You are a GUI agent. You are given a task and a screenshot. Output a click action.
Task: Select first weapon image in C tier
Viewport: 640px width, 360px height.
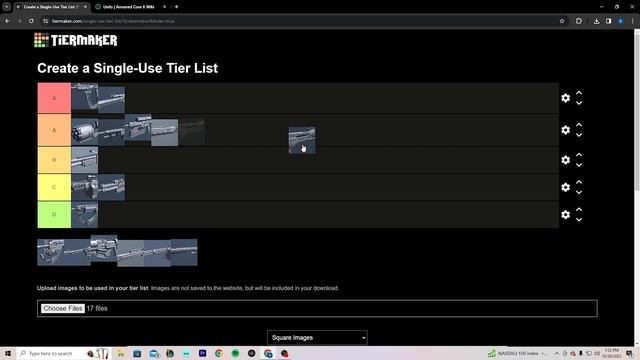(84, 187)
